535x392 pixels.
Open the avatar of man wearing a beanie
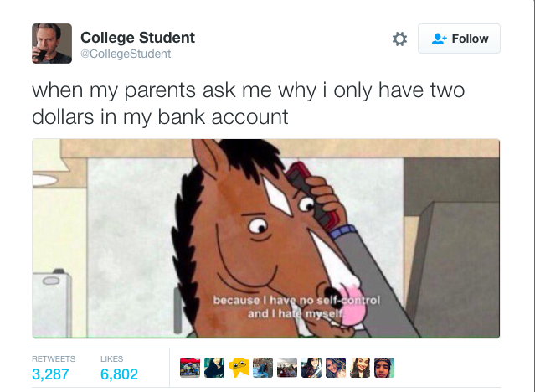click(x=384, y=368)
